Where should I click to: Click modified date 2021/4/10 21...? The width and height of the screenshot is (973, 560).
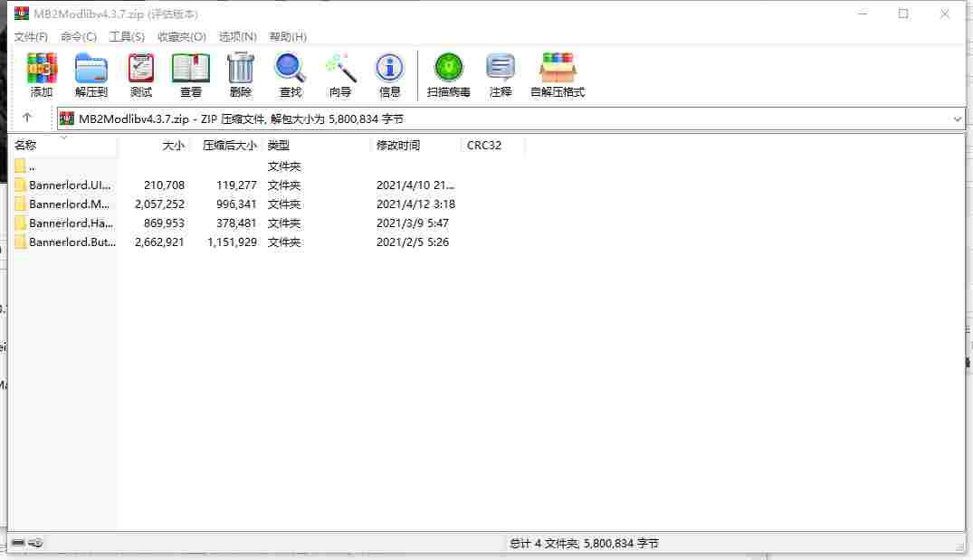pos(415,185)
